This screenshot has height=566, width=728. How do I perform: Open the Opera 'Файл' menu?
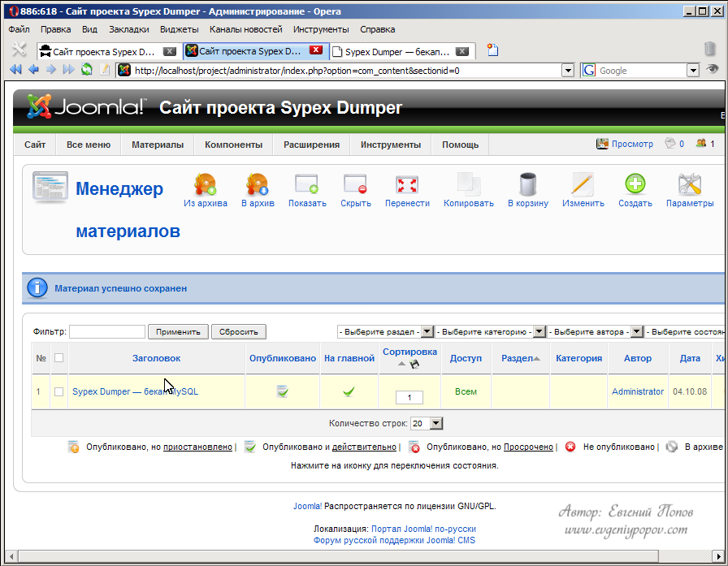(x=19, y=29)
